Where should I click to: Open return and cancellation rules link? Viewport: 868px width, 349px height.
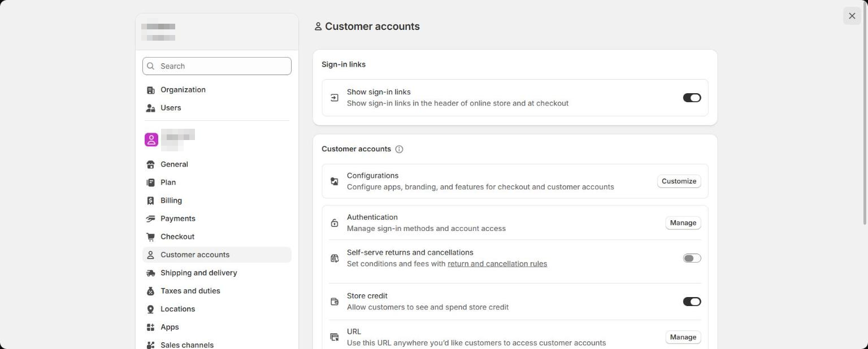click(x=497, y=264)
